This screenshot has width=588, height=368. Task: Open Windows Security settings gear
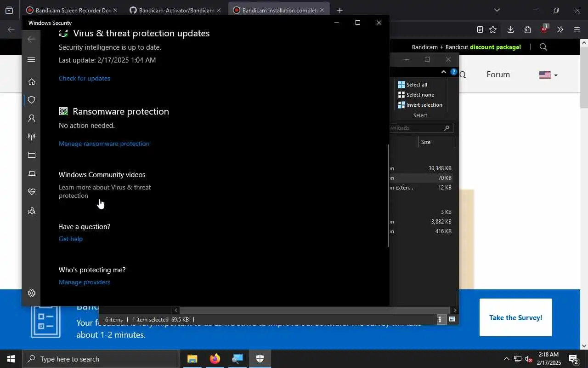click(31, 293)
